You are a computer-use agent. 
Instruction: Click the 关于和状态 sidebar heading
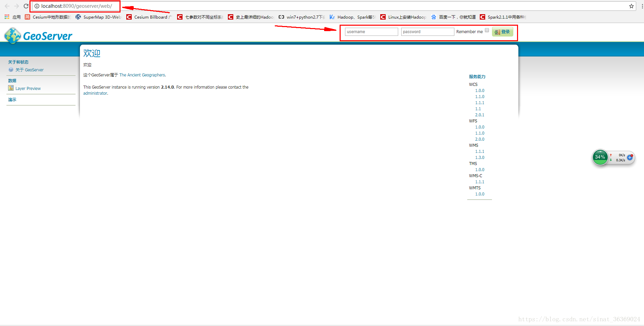18,62
